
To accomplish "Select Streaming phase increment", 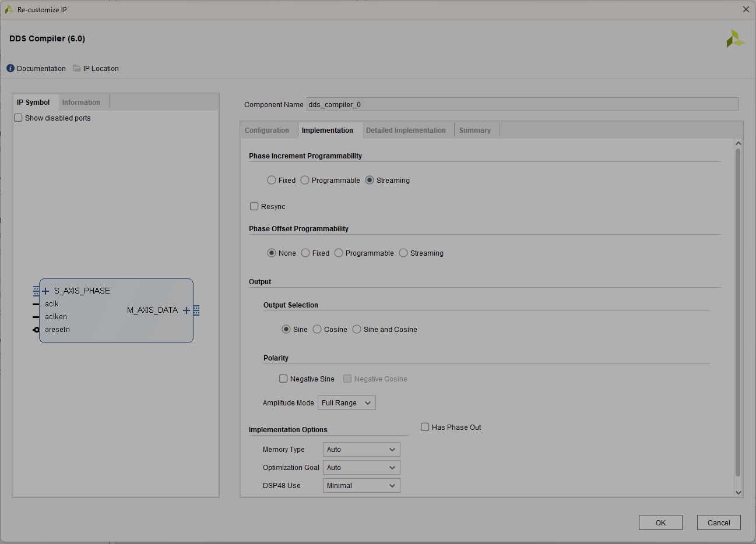I will (370, 180).
